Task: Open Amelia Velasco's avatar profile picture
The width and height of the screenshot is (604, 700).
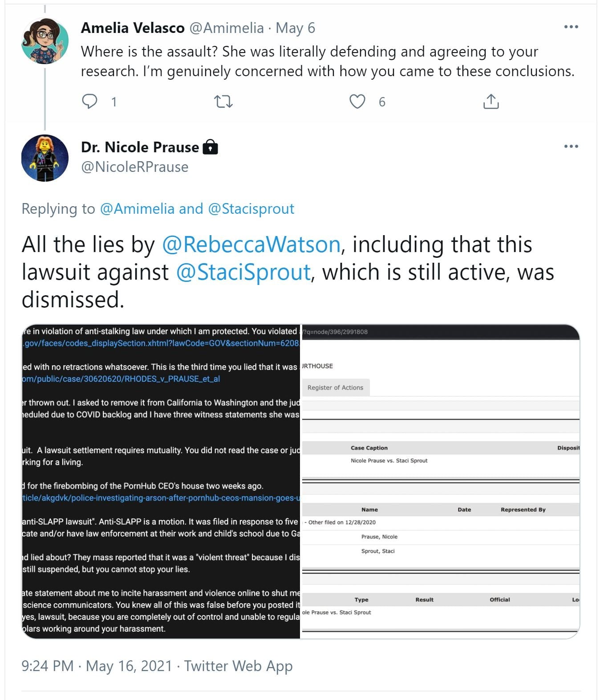Action: pyautogui.click(x=45, y=41)
